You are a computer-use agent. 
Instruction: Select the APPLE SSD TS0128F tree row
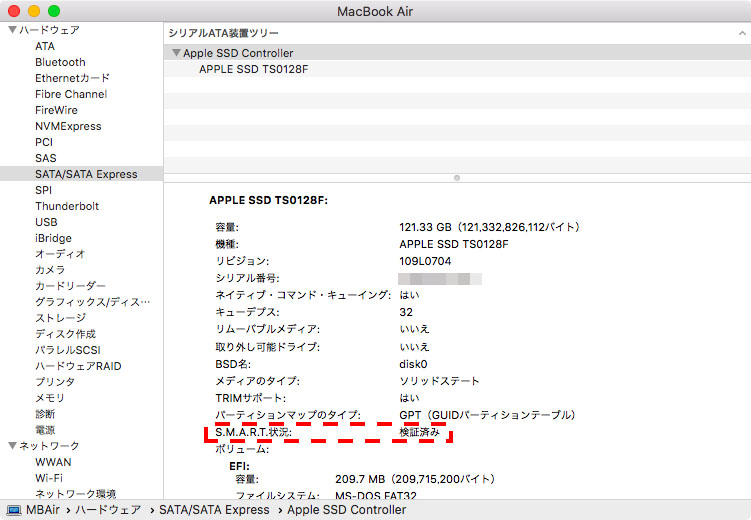(457, 69)
